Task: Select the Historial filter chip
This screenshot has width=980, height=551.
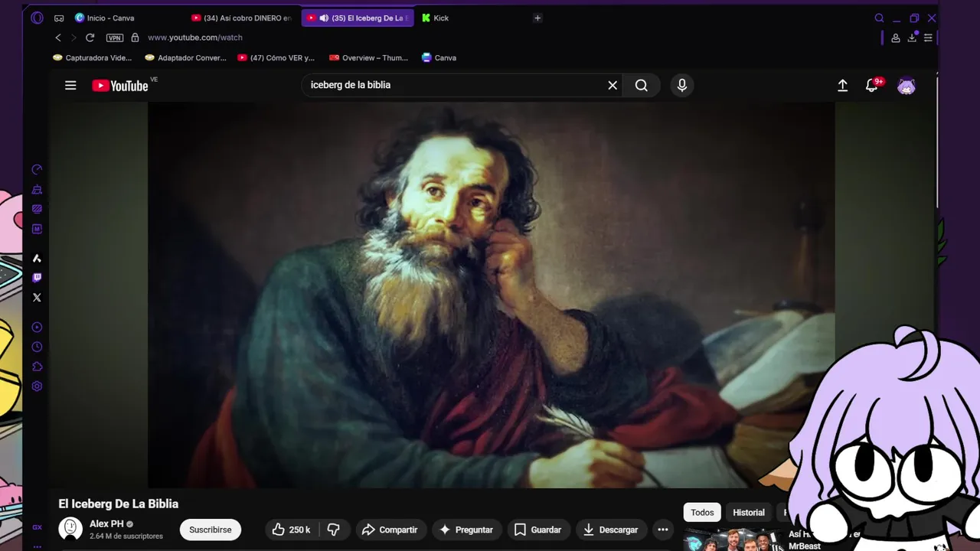Action: [749, 513]
